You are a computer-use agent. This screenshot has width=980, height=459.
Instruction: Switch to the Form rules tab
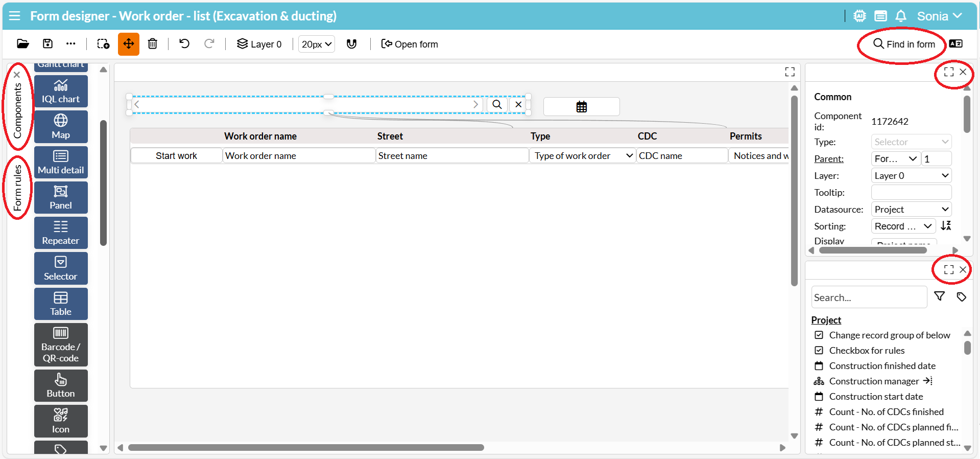pyautogui.click(x=18, y=188)
